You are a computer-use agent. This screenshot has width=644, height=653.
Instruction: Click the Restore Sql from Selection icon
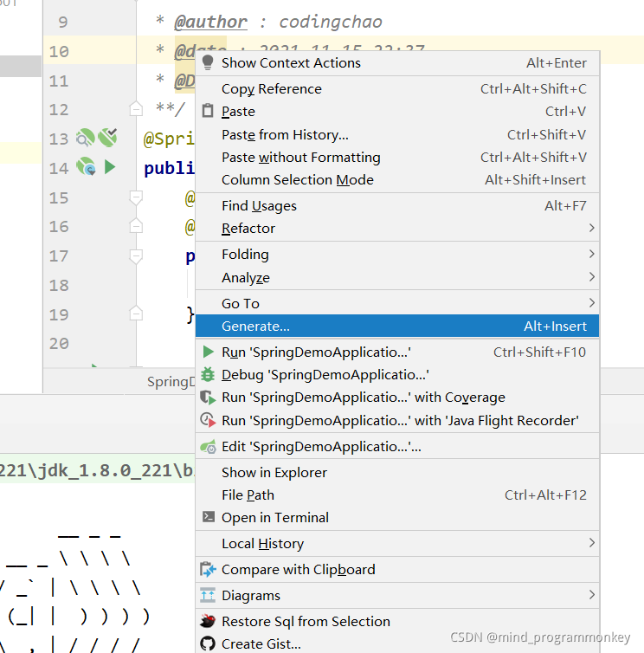[208, 621]
